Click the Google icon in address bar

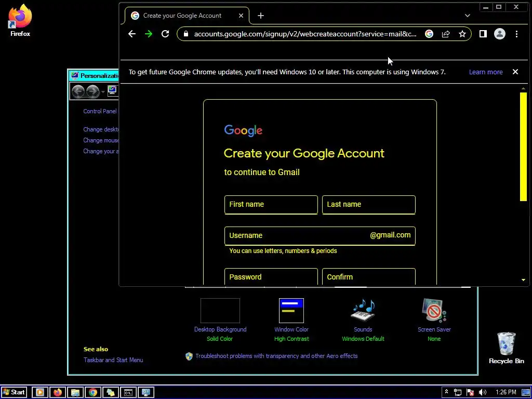(x=429, y=34)
